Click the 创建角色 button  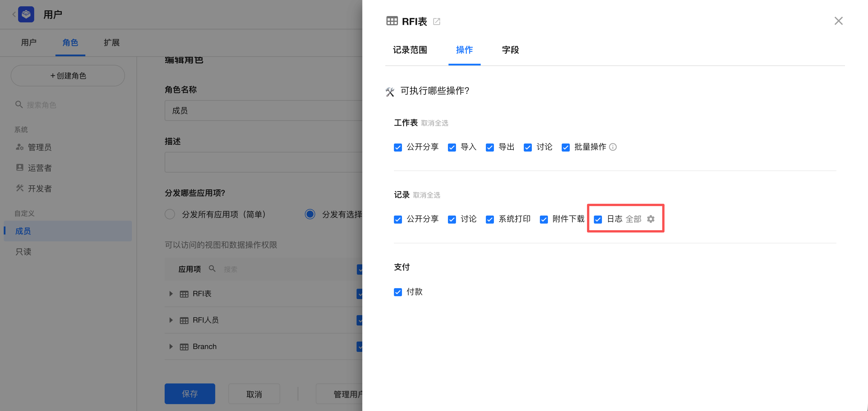pos(68,76)
